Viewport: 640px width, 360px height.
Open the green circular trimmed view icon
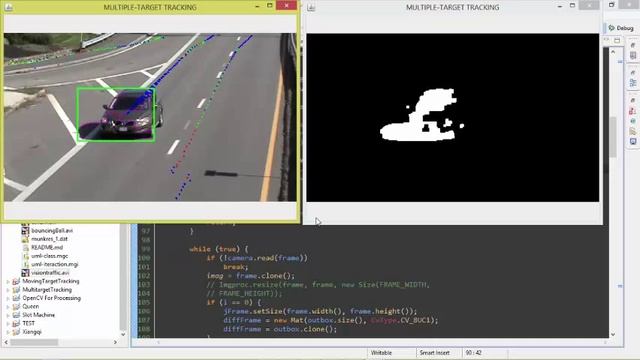pyautogui.click(x=633, y=121)
